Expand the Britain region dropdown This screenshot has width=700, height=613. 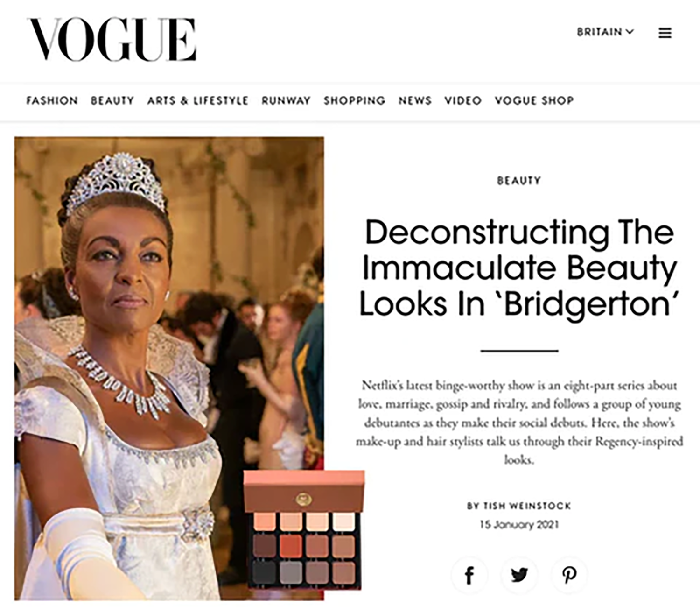point(605,32)
